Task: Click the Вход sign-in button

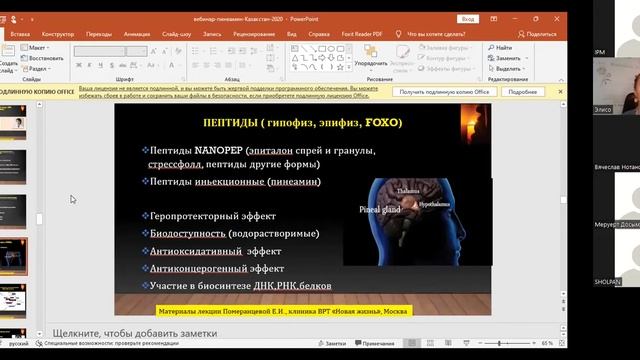Action: coord(468,19)
